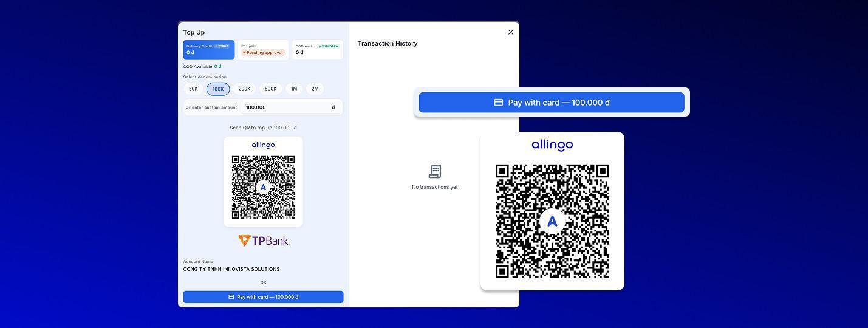
Task: Click the CONG TY TNHH INNOVISTA SOLUTIONS account name
Action: point(231,269)
